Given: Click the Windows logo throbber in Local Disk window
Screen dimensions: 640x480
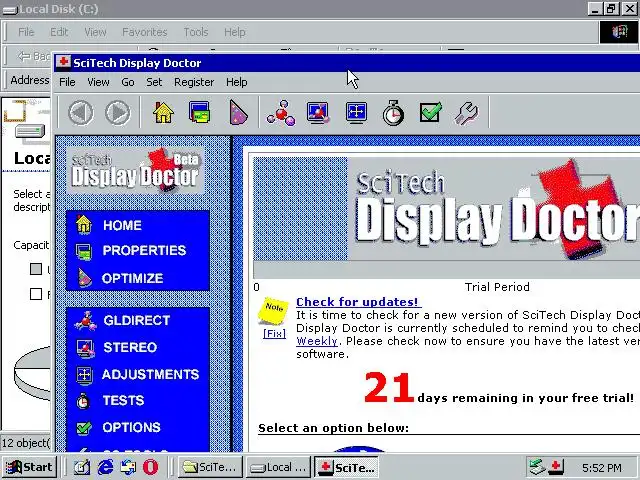Looking at the screenshot, I should pos(618,32).
